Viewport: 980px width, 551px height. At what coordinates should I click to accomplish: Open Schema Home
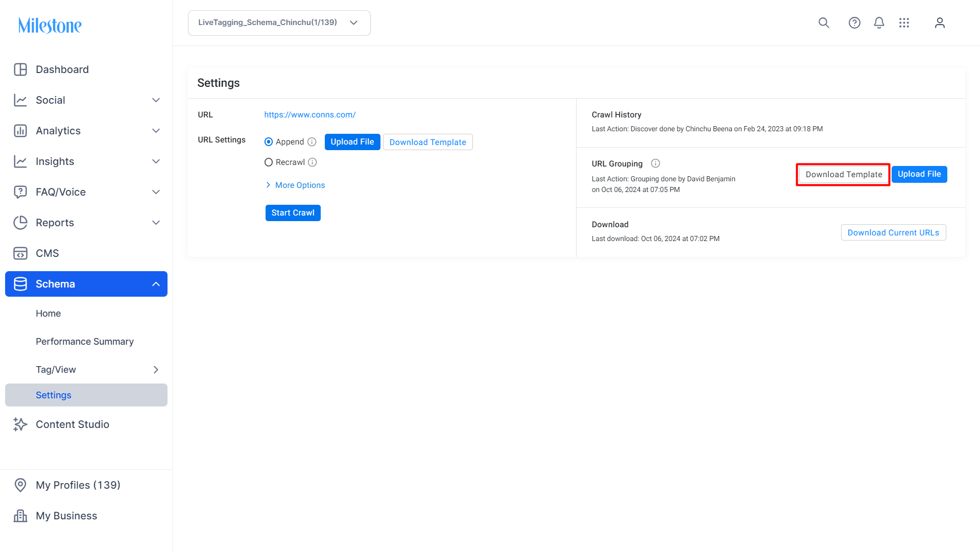click(x=49, y=314)
